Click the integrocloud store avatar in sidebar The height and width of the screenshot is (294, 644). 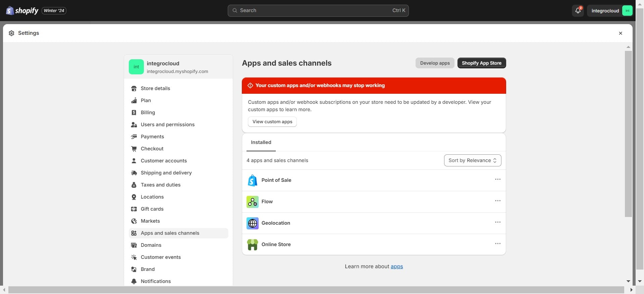[136, 67]
